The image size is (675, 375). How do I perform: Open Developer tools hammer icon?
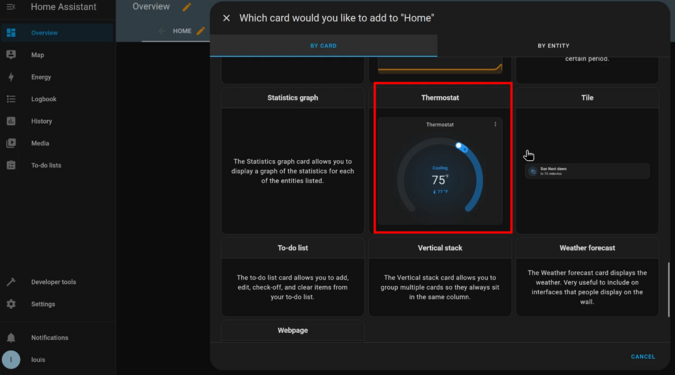11,282
